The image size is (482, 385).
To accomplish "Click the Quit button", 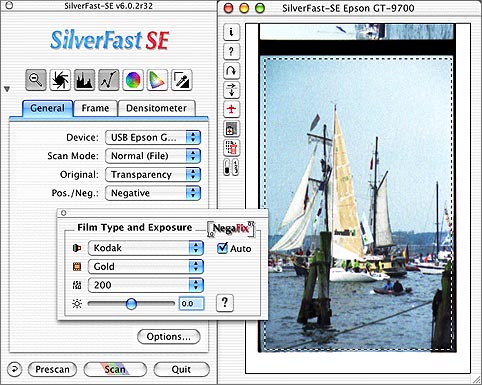I will point(181,369).
